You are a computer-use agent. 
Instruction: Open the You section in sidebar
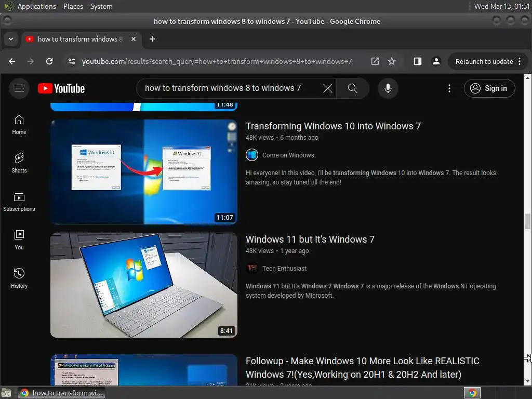coord(19,240)
